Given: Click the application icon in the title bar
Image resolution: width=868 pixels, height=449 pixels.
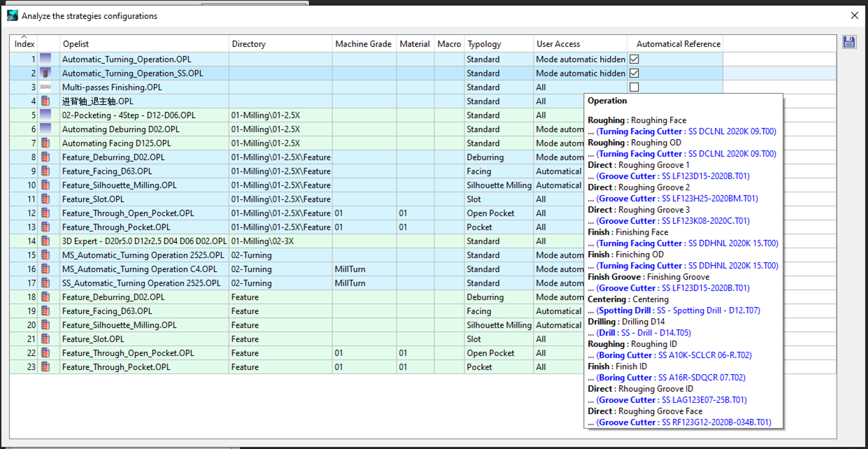Looking at the screenshot, I should pos(12,15).
